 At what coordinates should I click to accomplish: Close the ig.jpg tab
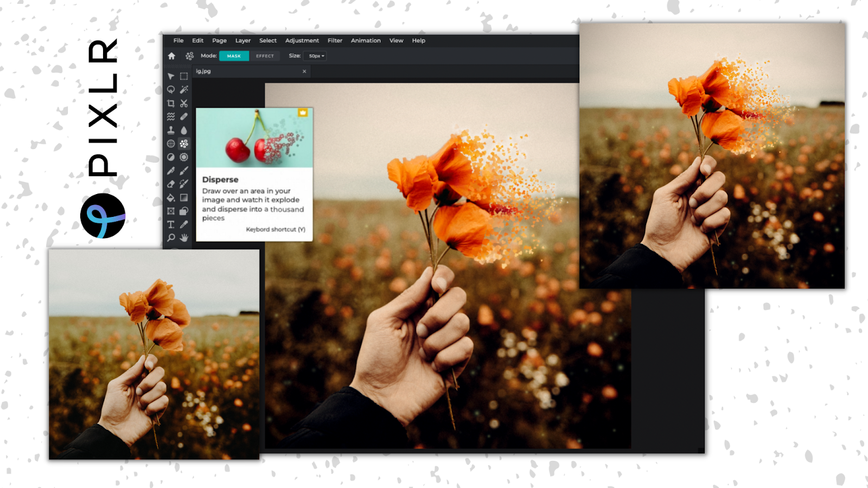pos(304,71)
